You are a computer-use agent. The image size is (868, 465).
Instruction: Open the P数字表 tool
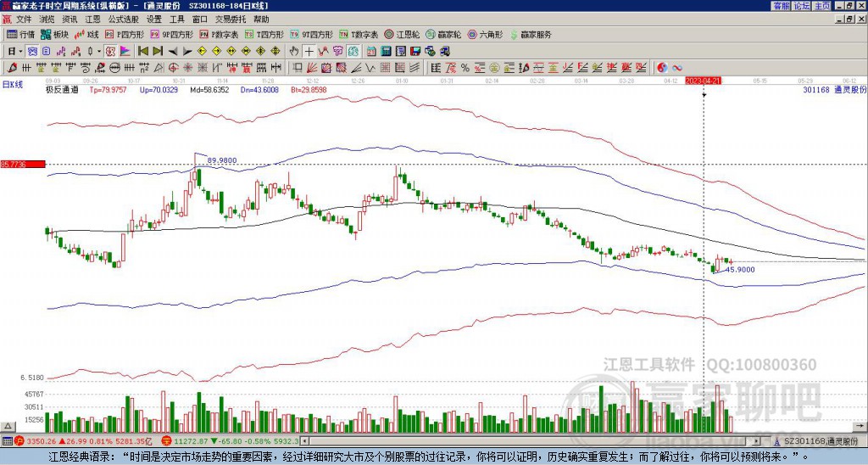click(x=220, y=34)
